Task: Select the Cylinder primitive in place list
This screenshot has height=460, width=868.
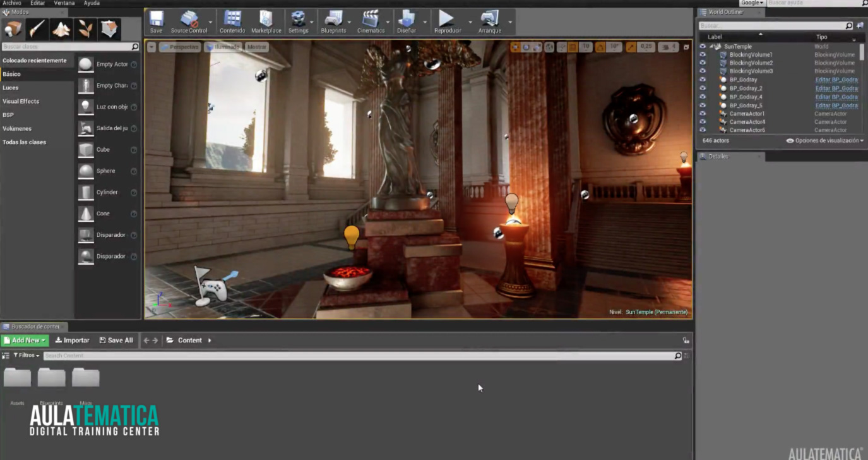Action: [x=108, y=192]
